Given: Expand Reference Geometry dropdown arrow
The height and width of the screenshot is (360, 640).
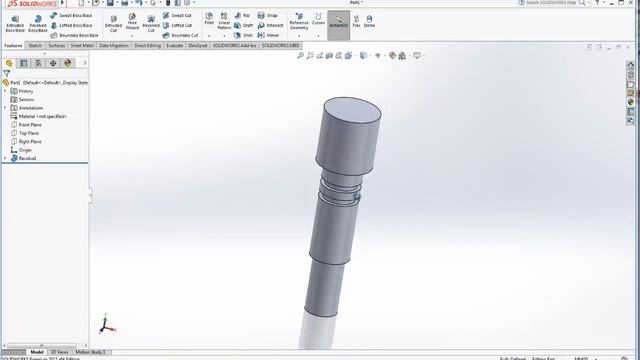Looking at the screenshot, I should (299, 36).
